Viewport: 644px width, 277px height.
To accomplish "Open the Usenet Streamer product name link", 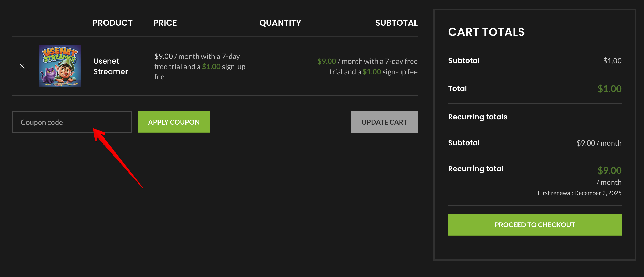I will [111, 66].
